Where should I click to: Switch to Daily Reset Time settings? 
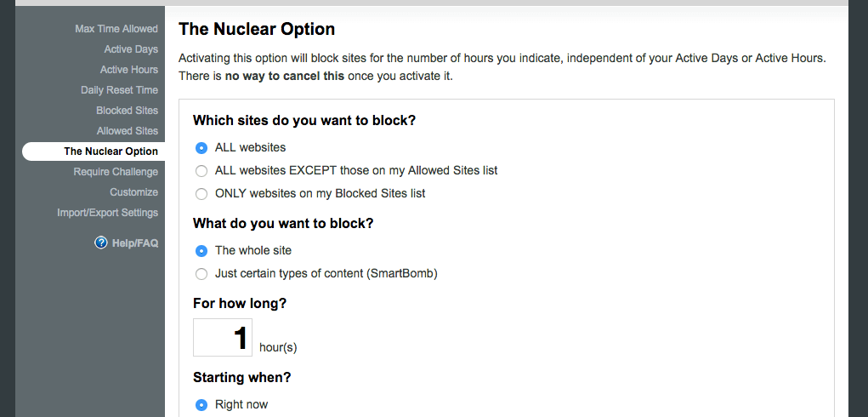pyautogui.click(x=119, y=90)
